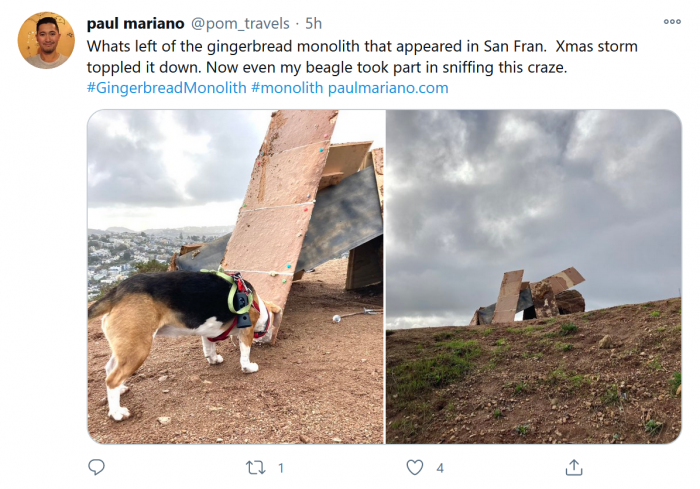Open the @pom_travels handle
The height and width of the screenshot is (489, 700).
(240, 24)
